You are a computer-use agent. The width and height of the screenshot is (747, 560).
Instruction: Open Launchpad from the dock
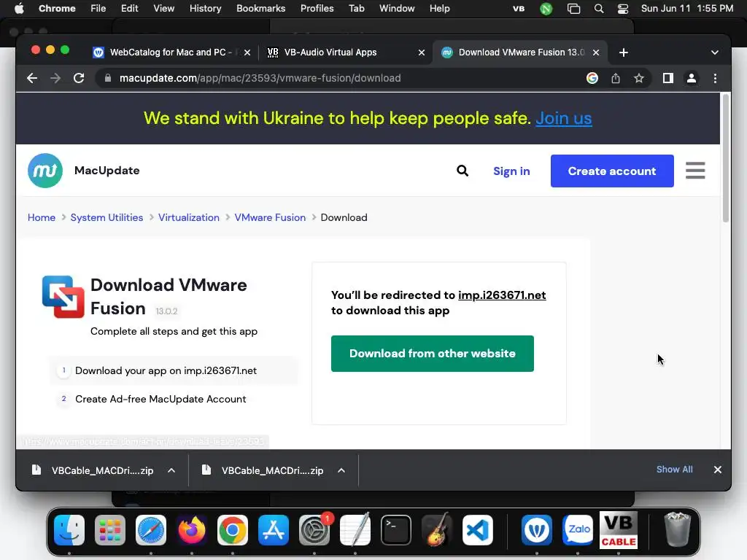tap(110, 529)
